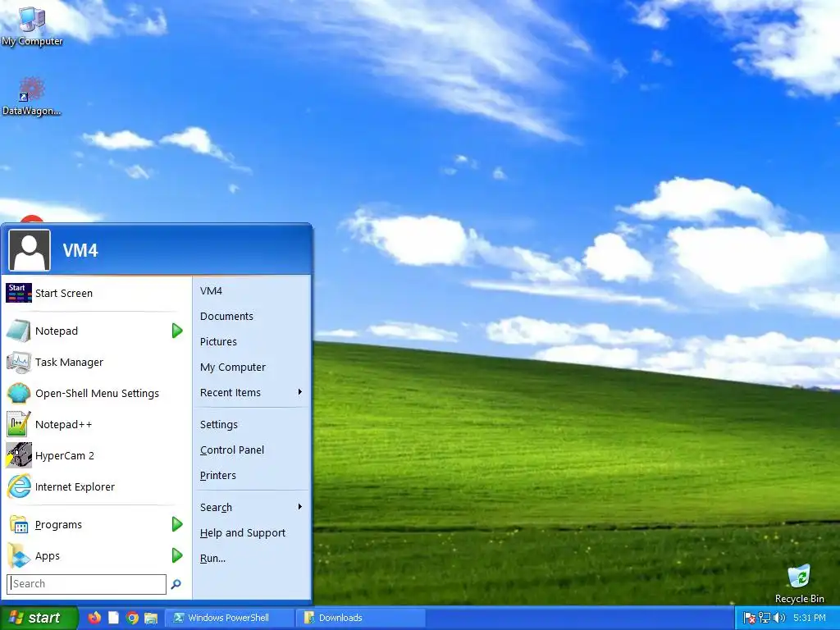Image resolution: width=840 pixels, height=630 pixels.
Task: Expand the Apps submenu arrow
Action: pyautogui.click(x=177, y=555)
